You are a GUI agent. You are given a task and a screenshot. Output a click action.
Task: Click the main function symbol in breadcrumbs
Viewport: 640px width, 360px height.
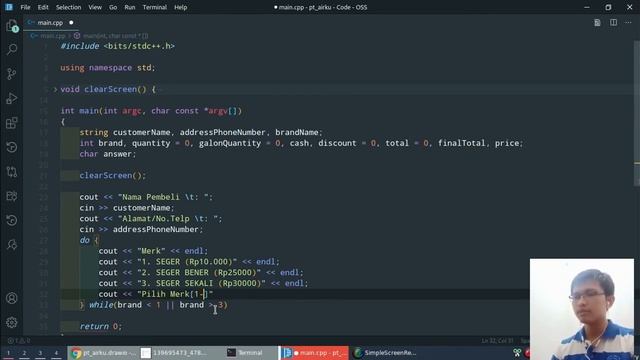pyautogui.click(x=112, y=36)
